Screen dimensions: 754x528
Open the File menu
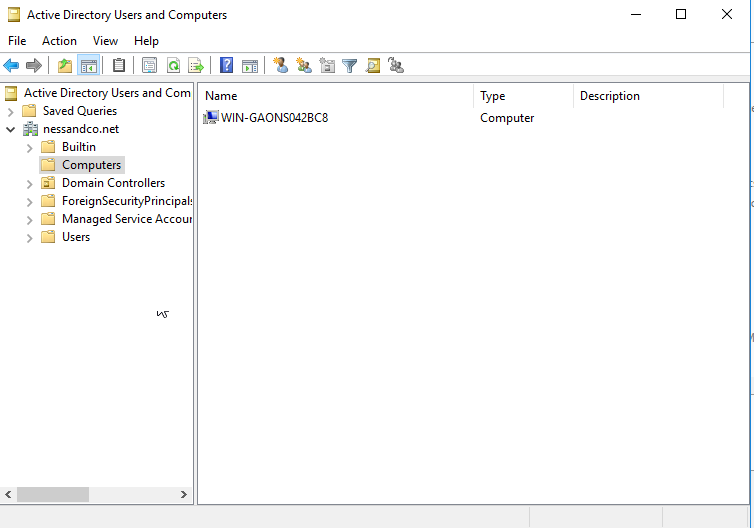(x=17, y=41)
